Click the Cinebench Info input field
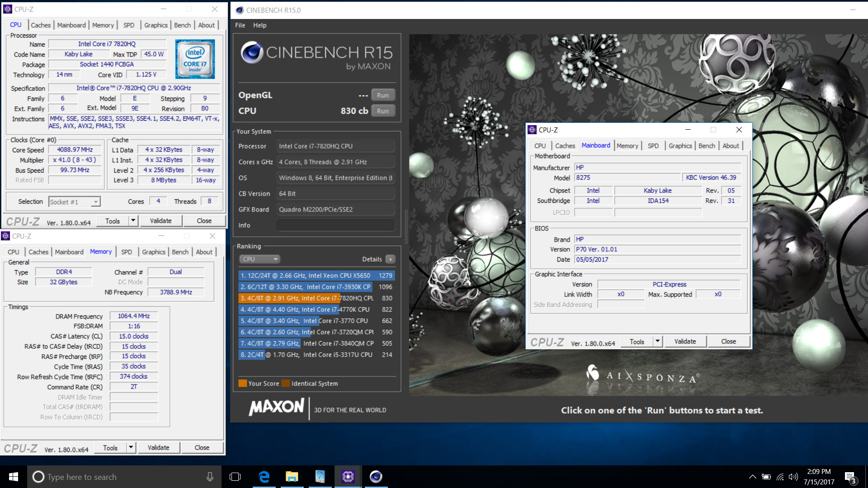 pyautogui.click(x=335, y=225)
